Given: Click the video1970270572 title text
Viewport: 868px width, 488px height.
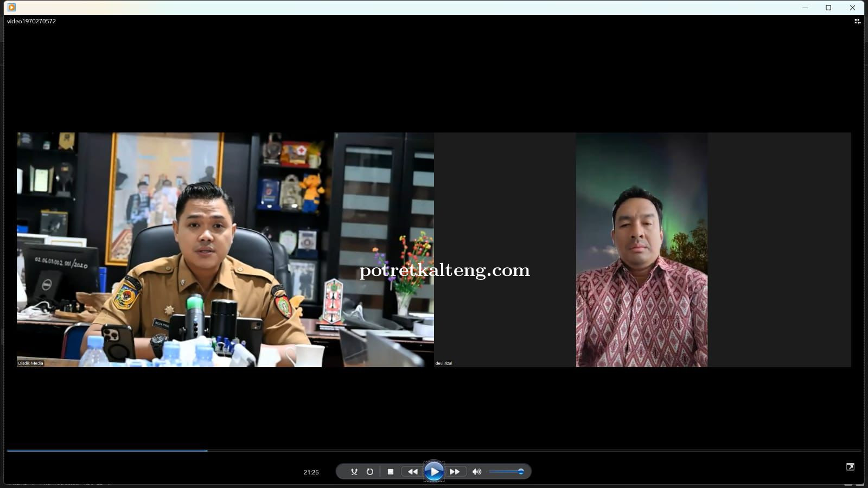Looking at the screenshot, I should (31, 21).
